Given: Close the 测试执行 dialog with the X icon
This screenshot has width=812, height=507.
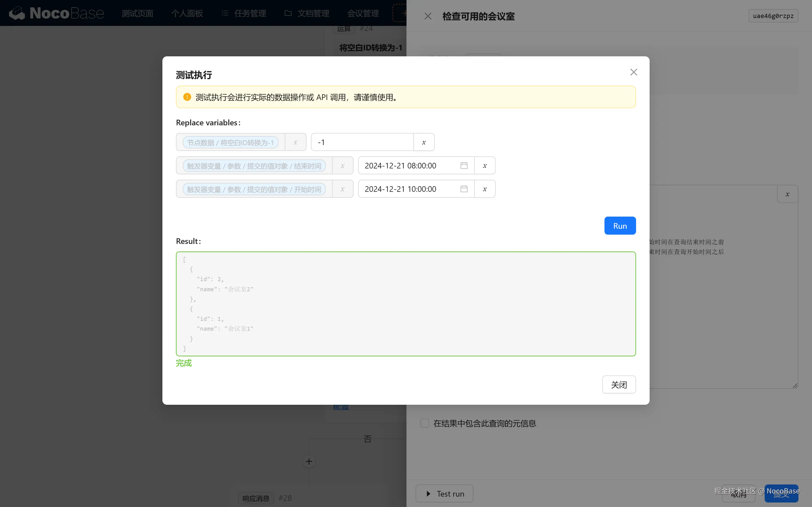Looking at the screenshot, I should coord(633,72).
